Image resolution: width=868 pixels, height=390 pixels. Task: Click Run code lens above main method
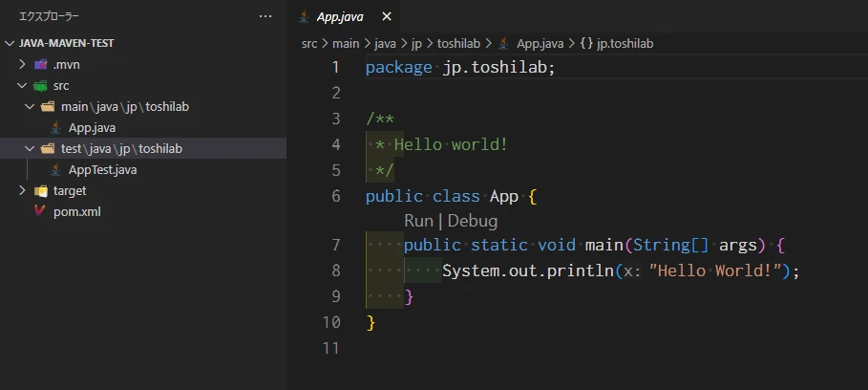click(x=418, y=221)
